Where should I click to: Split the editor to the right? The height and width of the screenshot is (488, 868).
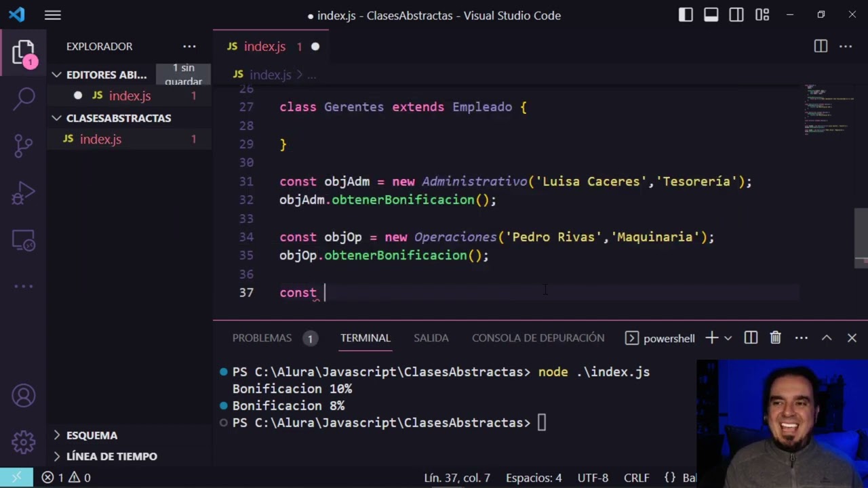pos(821,46)
